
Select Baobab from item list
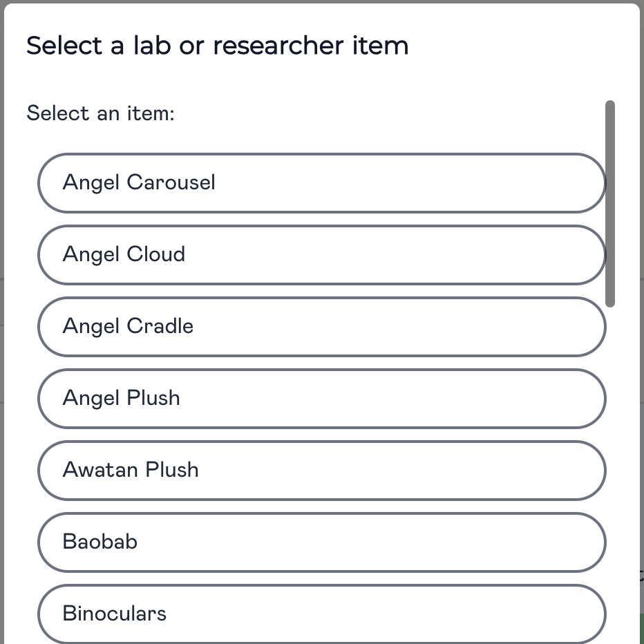tap(321, 542)
